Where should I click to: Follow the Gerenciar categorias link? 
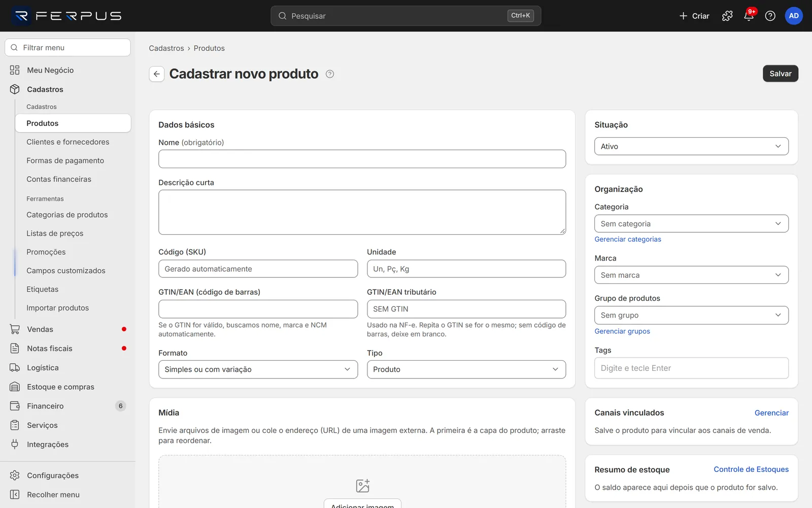(x=628, y=239)
